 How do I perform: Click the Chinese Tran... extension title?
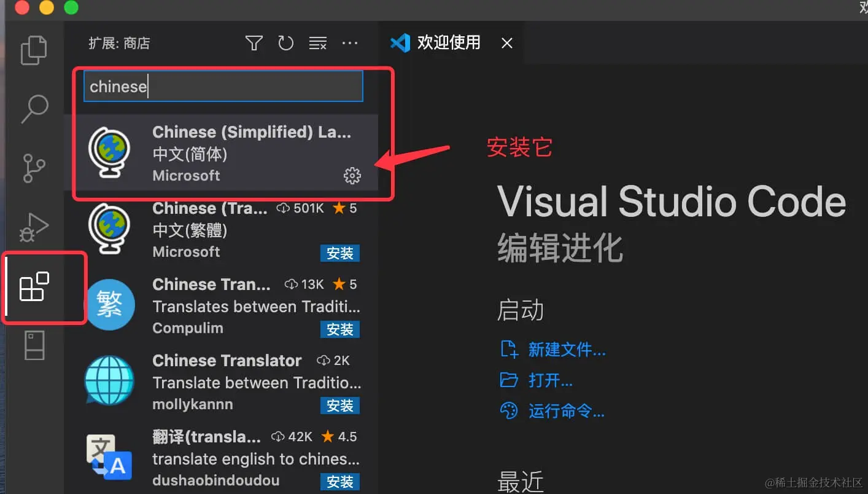(211, 284)
